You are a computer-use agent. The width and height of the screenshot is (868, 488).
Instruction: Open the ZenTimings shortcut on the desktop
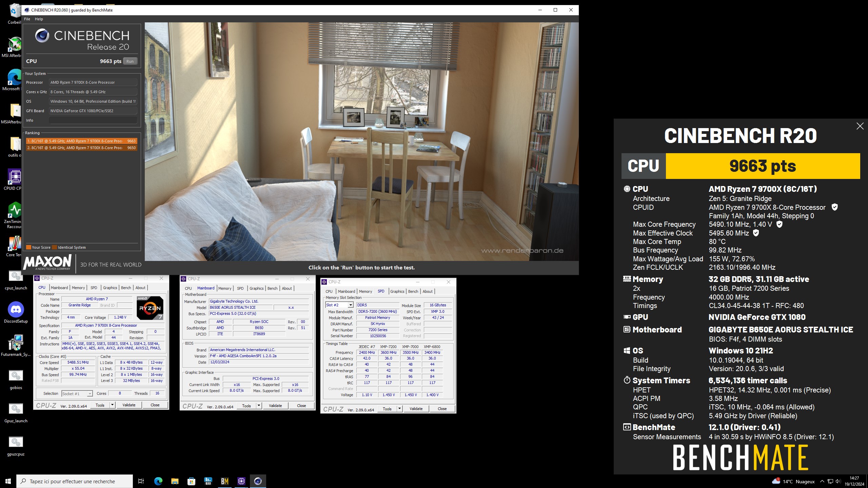coord(14,215)
